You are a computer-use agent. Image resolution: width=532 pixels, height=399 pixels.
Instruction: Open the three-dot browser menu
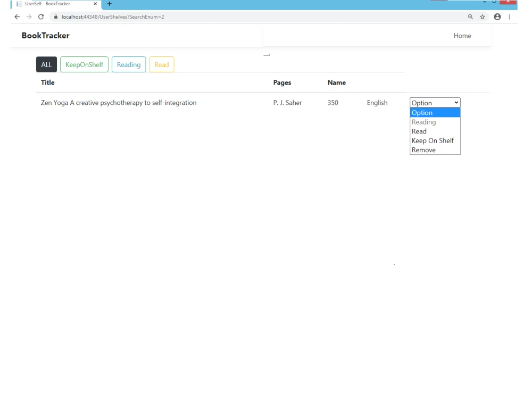(510, 16)
